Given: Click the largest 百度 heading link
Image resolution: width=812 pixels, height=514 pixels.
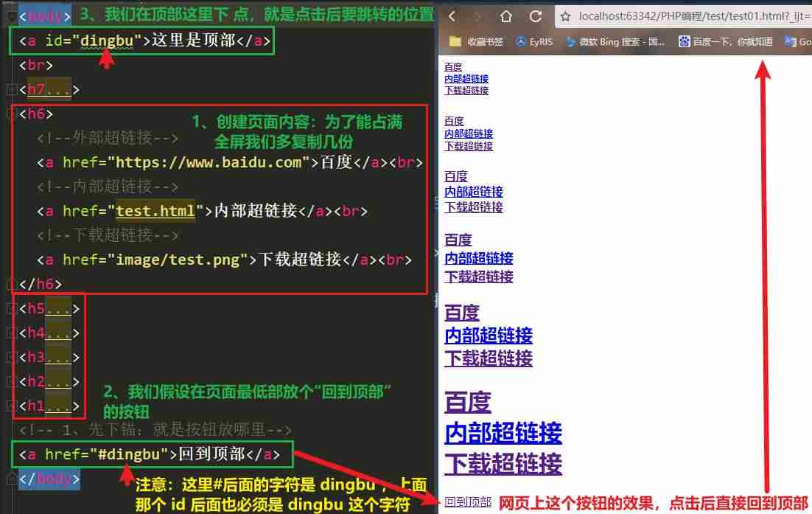Looking at the screenshot, I should [468, 402].
